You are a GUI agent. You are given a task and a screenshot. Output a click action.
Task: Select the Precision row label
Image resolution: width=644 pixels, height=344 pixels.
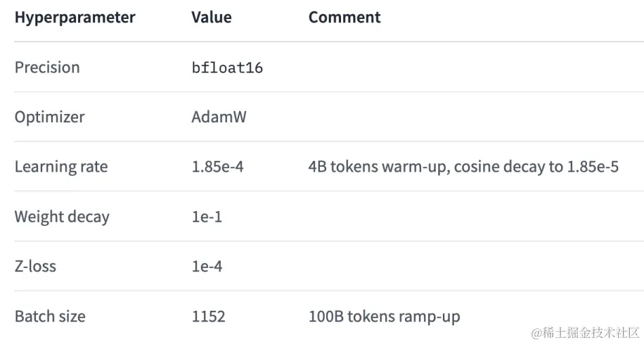pos(48,67)
